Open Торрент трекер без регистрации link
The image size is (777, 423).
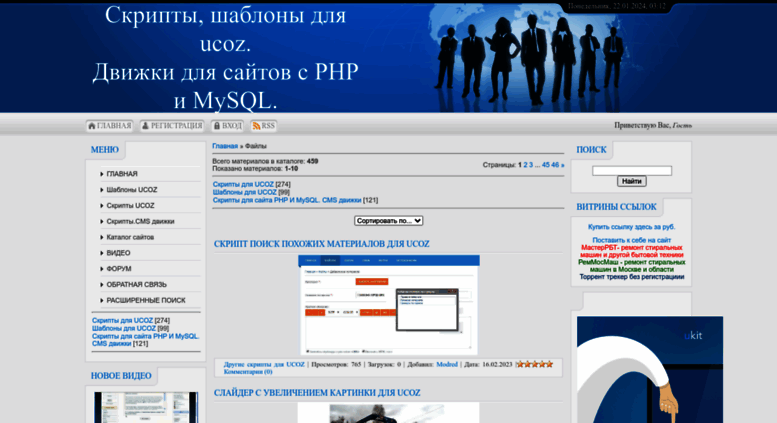[632, 277]
